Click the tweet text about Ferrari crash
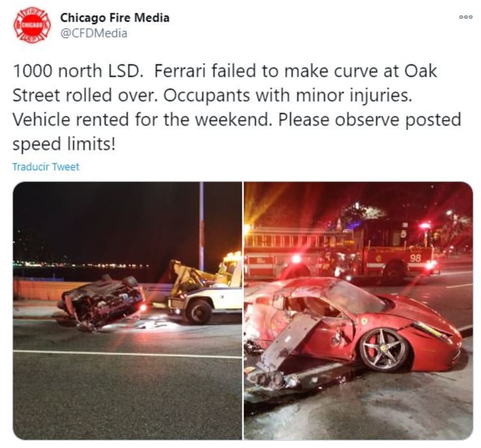 pos(237,107)
